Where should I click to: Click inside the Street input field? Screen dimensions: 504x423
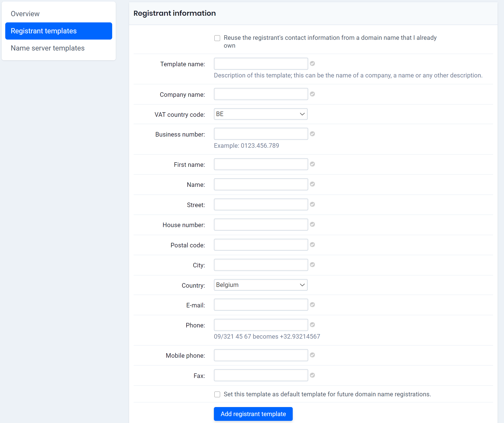[x=261, y=204]
